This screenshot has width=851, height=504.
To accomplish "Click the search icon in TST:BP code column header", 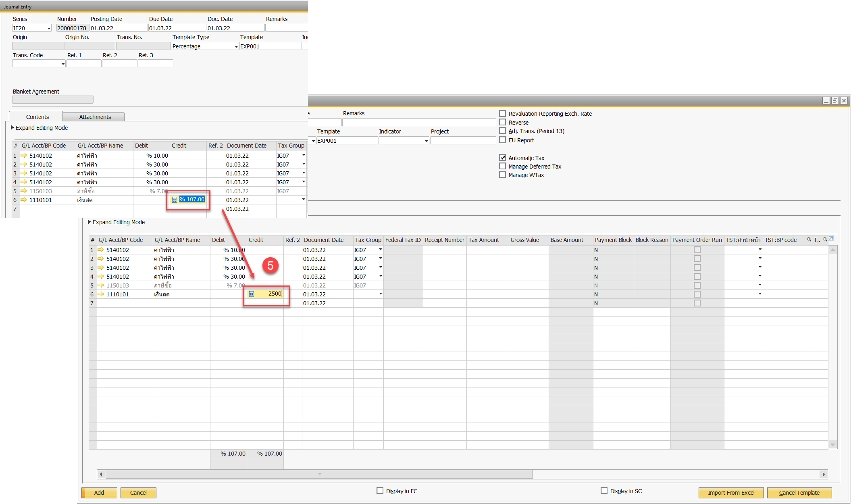I will coord(809,240).
